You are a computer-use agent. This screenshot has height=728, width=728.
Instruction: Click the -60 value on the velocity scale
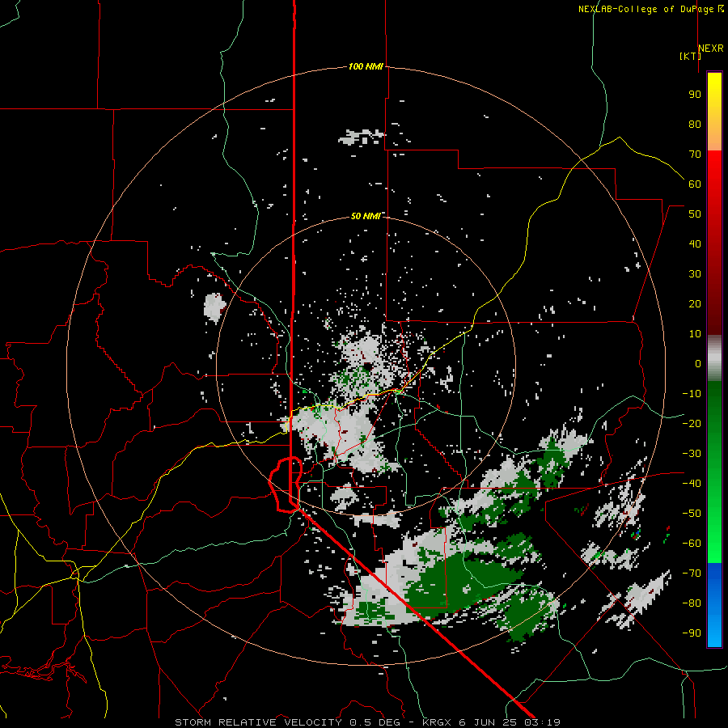click(692, 544)
